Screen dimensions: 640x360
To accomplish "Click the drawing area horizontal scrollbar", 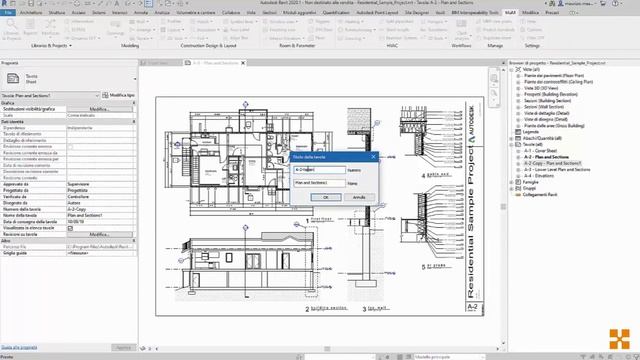I will [x=327, y=349].
